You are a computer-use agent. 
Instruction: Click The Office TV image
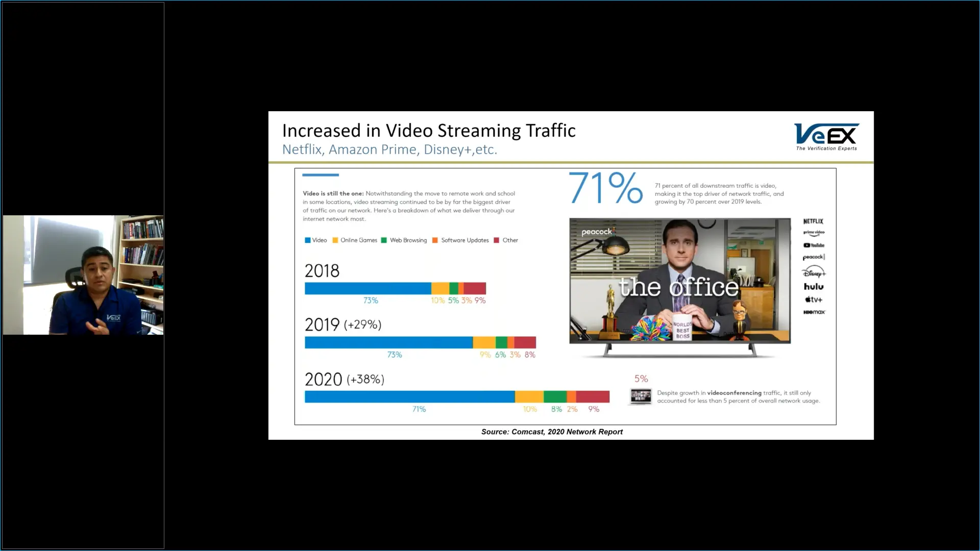pyautogui.click(x=680, y=281)
